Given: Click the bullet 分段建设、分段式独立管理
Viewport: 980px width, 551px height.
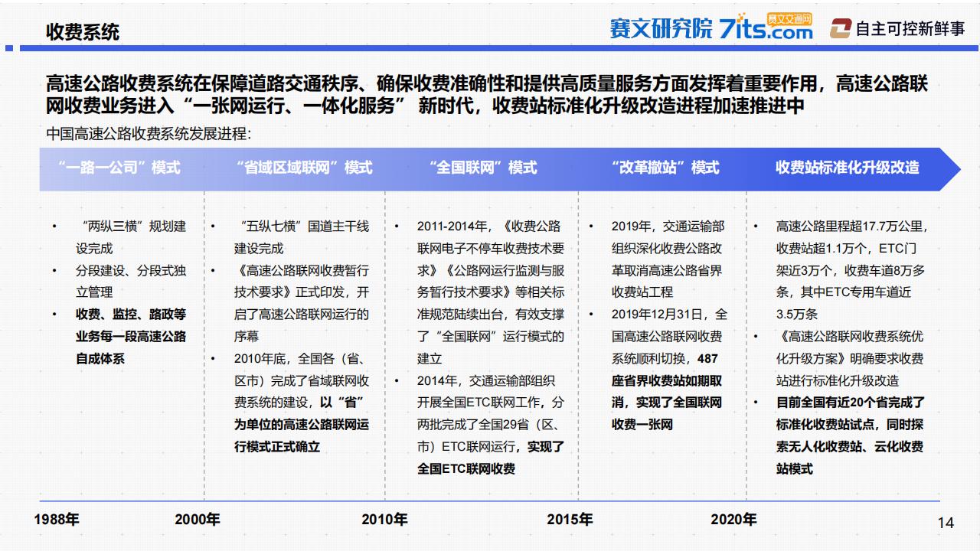Looking at the screenshot, I should [x=131, y=281].
